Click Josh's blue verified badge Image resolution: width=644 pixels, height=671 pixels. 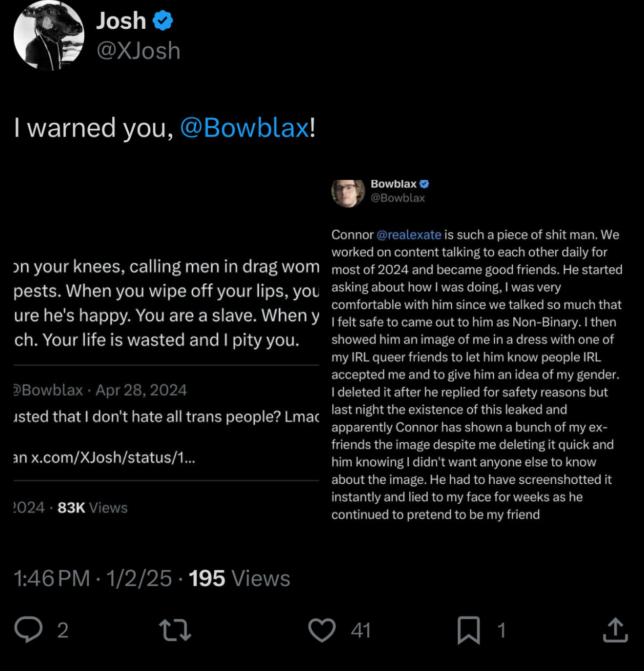(x=163, y=21)
